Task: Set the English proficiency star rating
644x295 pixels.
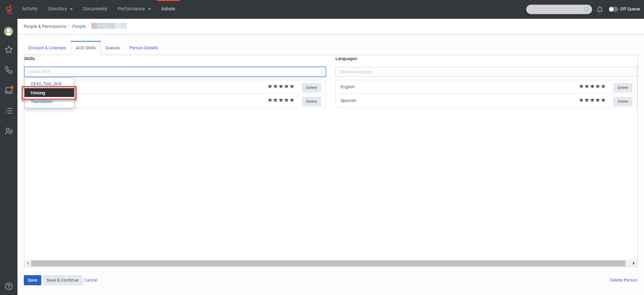Action: [x=592, y=87]
